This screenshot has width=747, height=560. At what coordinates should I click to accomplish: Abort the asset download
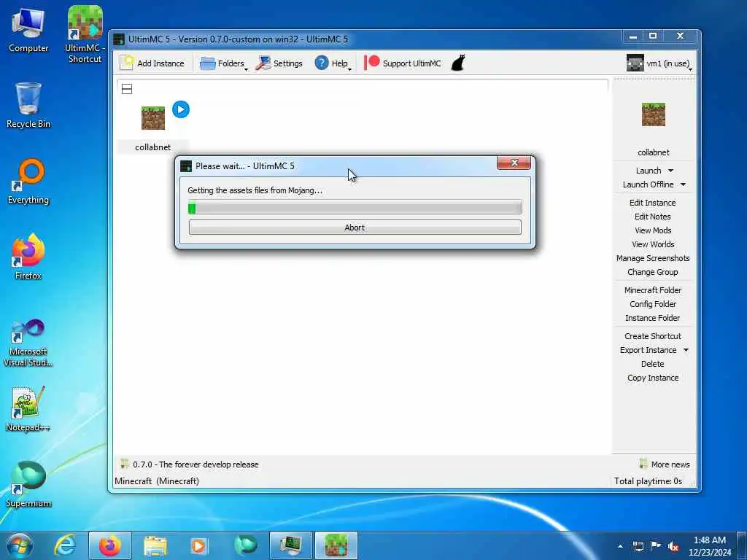pos(355,227)
